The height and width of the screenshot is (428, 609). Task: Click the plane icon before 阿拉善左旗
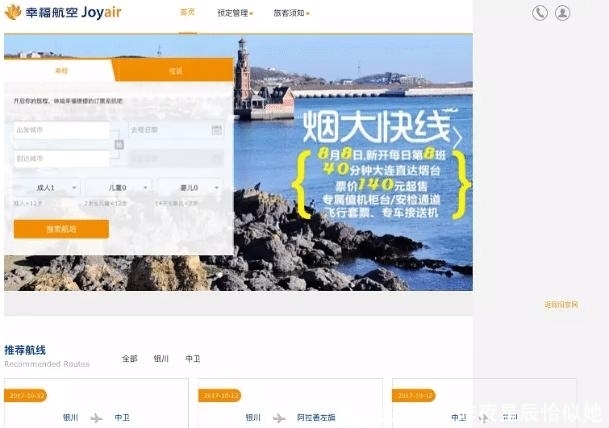(x=279, y=418)
